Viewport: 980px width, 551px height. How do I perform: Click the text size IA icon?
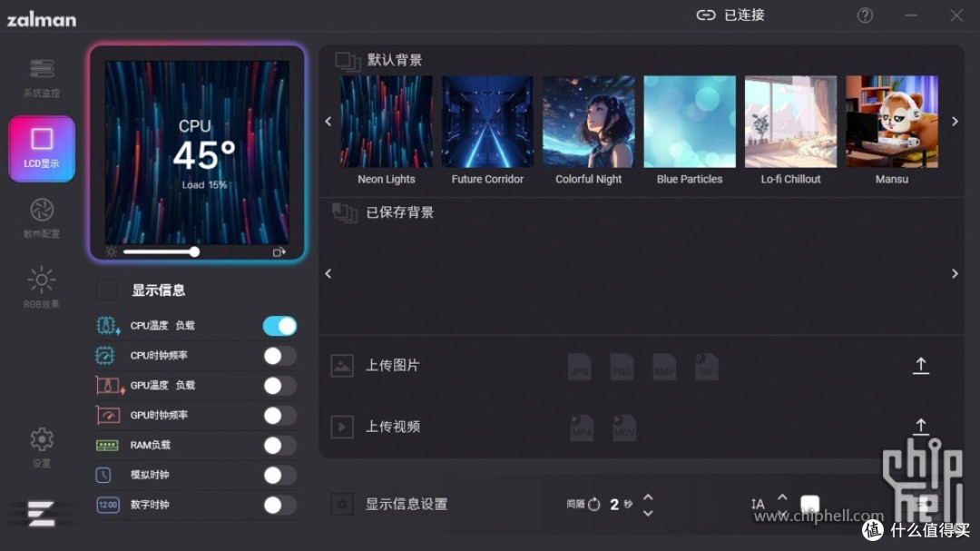tap(758, 504)
